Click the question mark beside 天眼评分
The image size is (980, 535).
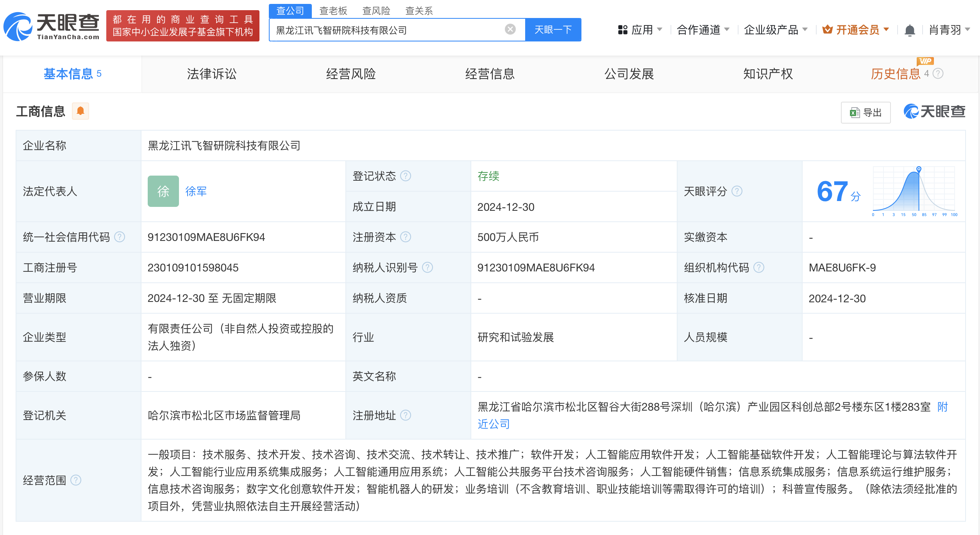[x=737, y=191]
